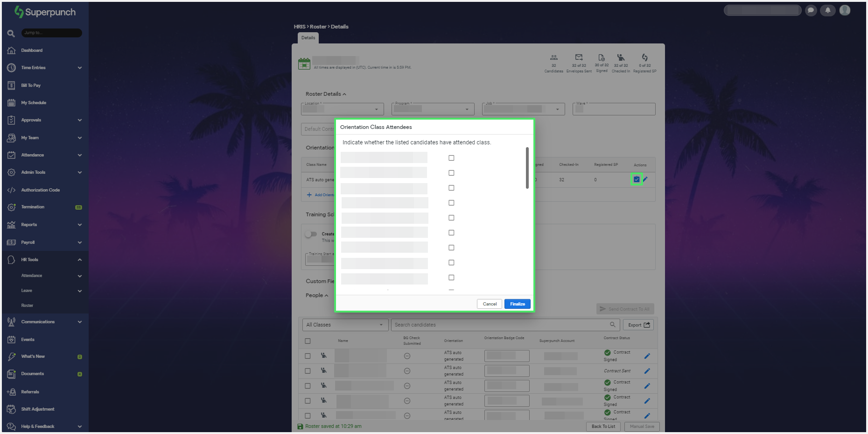Click the Dashboard home icon
The width and height of the screenshot is (868, 434).
click(x=12, y=50)
